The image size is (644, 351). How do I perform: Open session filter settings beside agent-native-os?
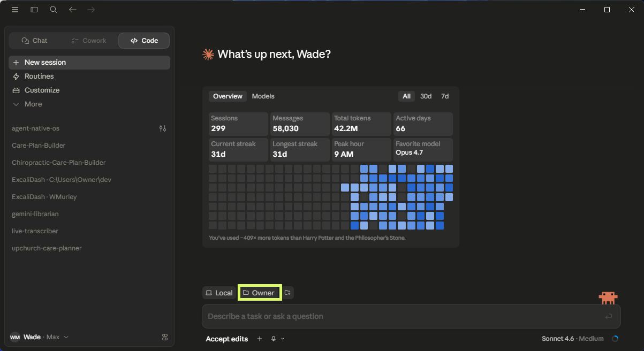pyautogui.click(x=163, y=128)
